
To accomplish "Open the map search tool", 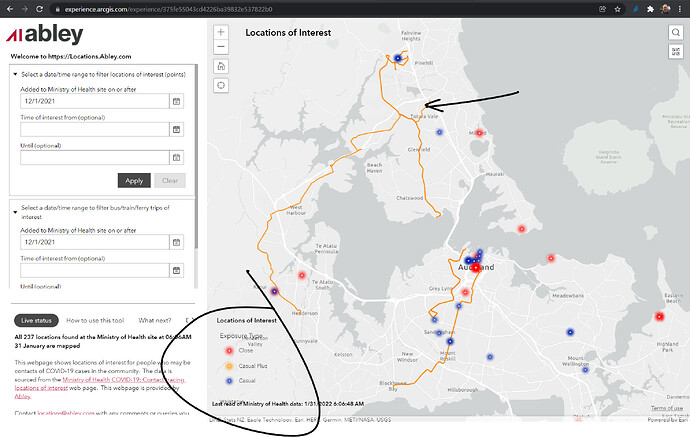I will coord(676,32).
